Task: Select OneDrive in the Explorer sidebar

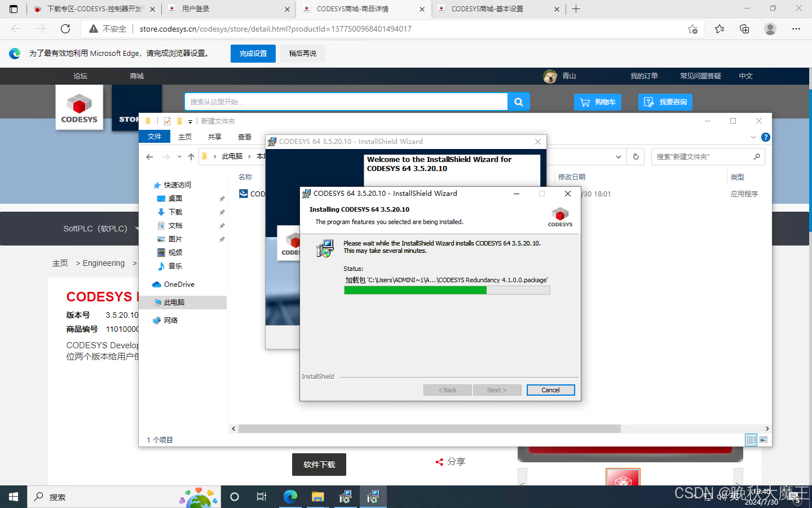Action: pyautogui.click(x=179, y=284)
